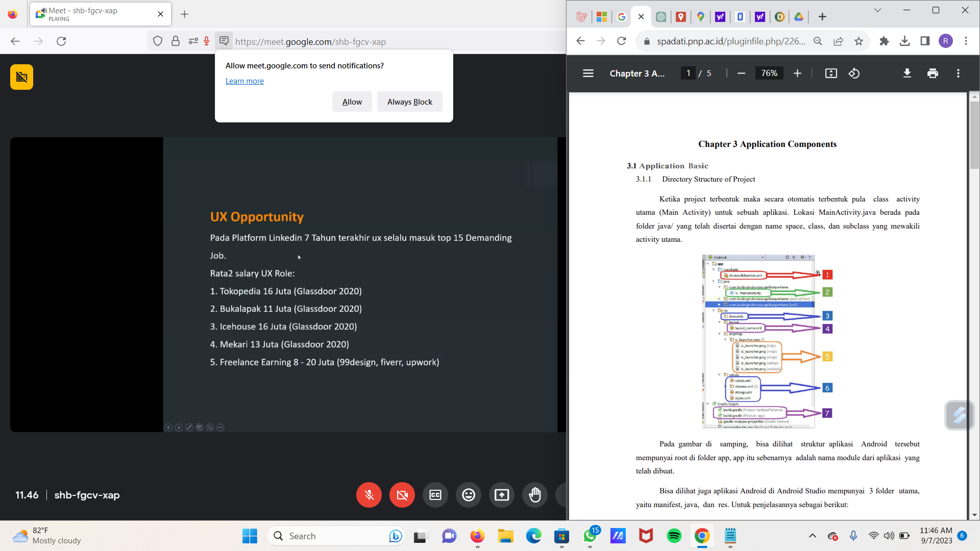Switch to the Google Drive tab in Chrome
The height and width of the screenshot is (551, 980).
click(799, 17)
